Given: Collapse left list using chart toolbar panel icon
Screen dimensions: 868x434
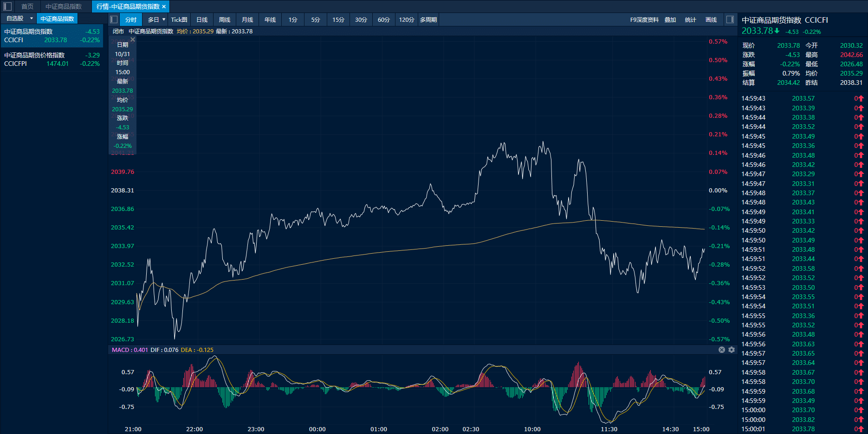Looking at the screenshot, I should coord(114,19).
